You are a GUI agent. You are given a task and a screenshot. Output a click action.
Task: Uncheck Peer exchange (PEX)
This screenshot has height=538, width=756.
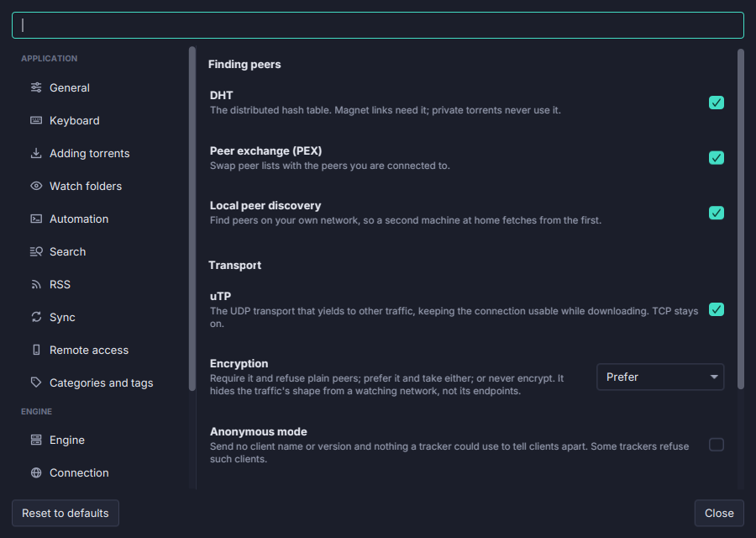tap(716, 158)
